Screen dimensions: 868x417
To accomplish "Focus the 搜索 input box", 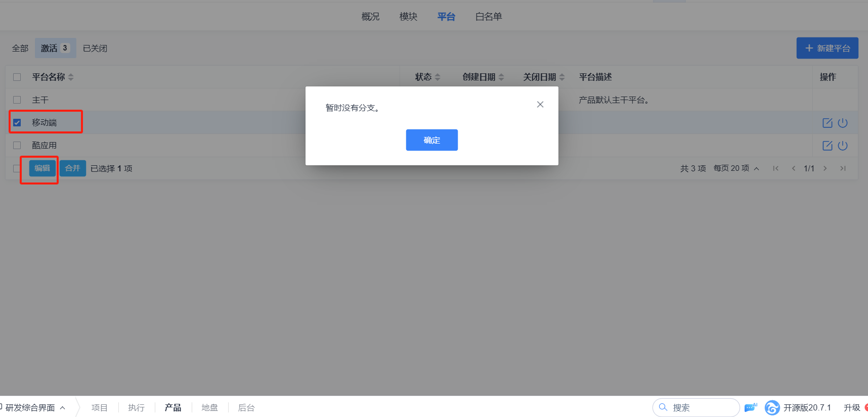I will click(696, 407).
